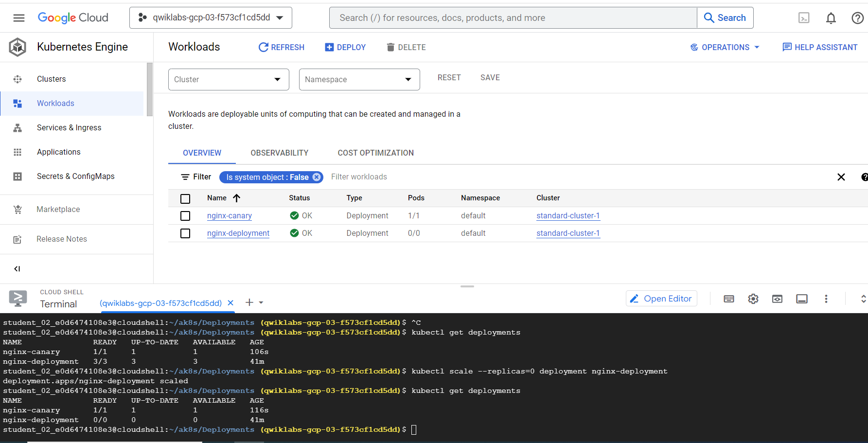This screenshot has width=868, height=443.
Task: Go to Workloads in the sidebar
Action: (x=72, y=103)
